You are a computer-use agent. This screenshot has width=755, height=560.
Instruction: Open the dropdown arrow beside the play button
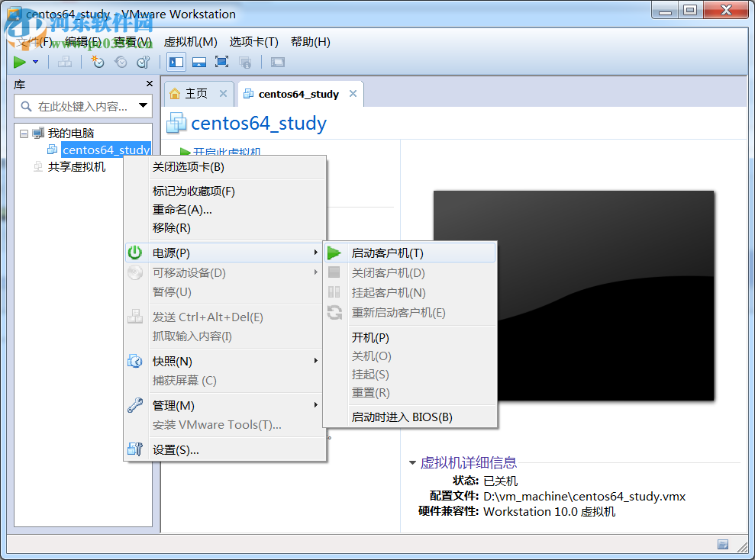(x=35, y=62)
